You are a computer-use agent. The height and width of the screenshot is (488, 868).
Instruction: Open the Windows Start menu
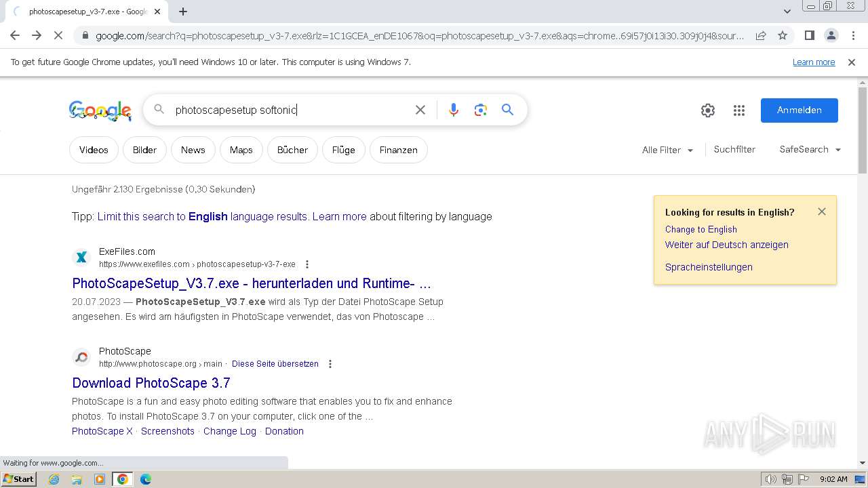(18, 479)
